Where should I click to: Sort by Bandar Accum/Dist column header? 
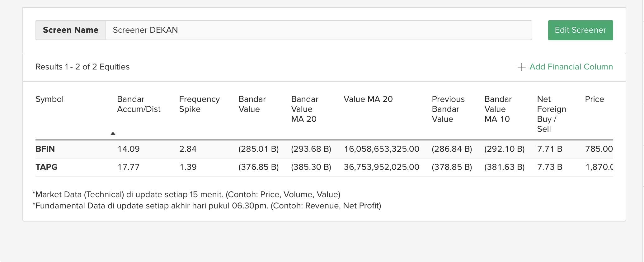pos(139,104)
